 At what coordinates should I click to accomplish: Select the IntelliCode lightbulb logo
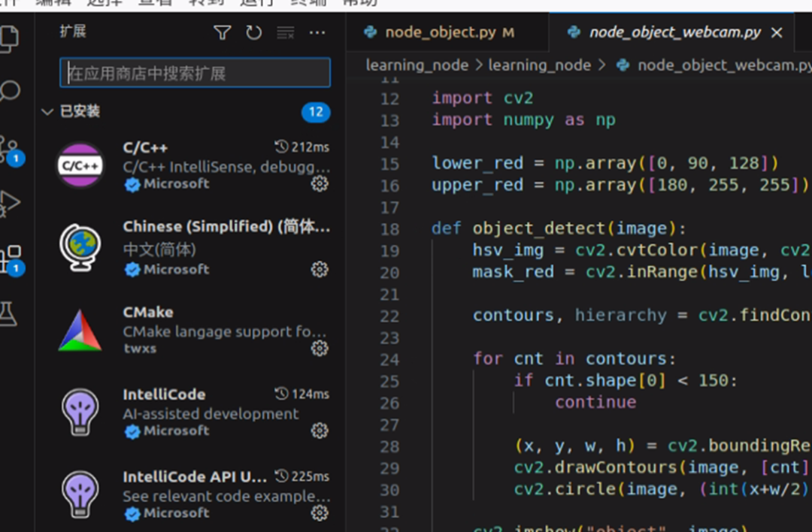[80, 412]
